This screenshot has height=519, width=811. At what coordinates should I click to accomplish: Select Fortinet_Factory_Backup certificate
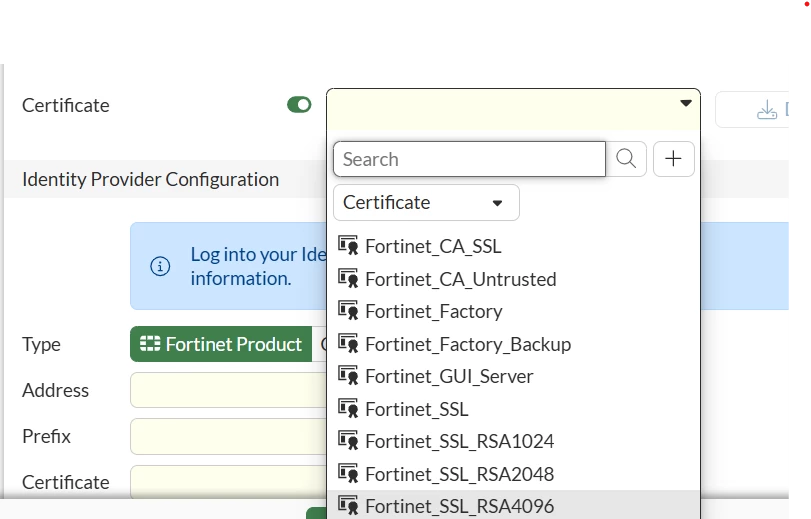point(513,344)
